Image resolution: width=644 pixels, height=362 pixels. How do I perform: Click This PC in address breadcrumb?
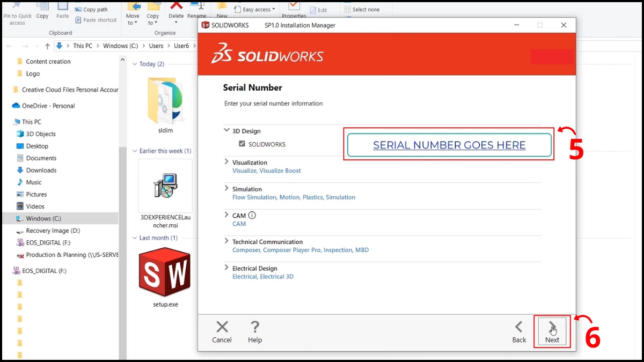pos(83,46)
